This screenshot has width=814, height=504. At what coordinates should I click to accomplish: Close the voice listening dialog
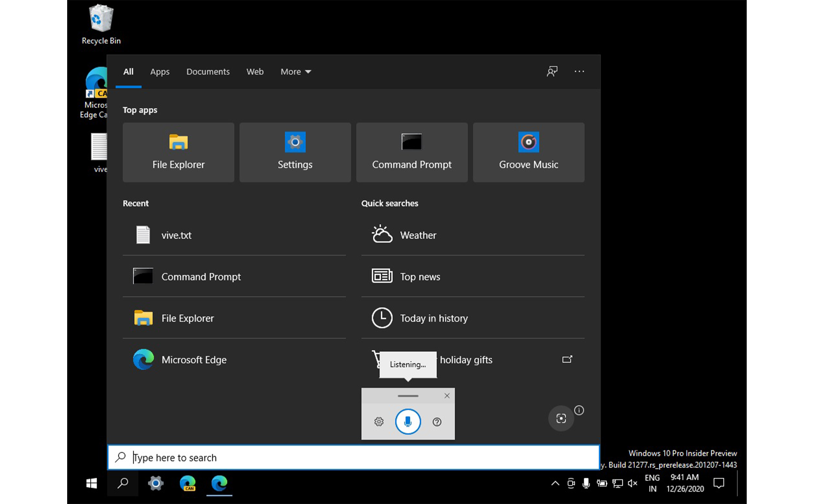pyautogui.click(x=446, y=395)
